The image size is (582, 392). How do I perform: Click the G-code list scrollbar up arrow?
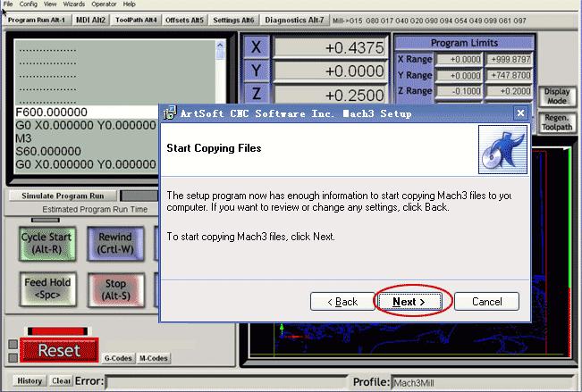tap(220, 46)
